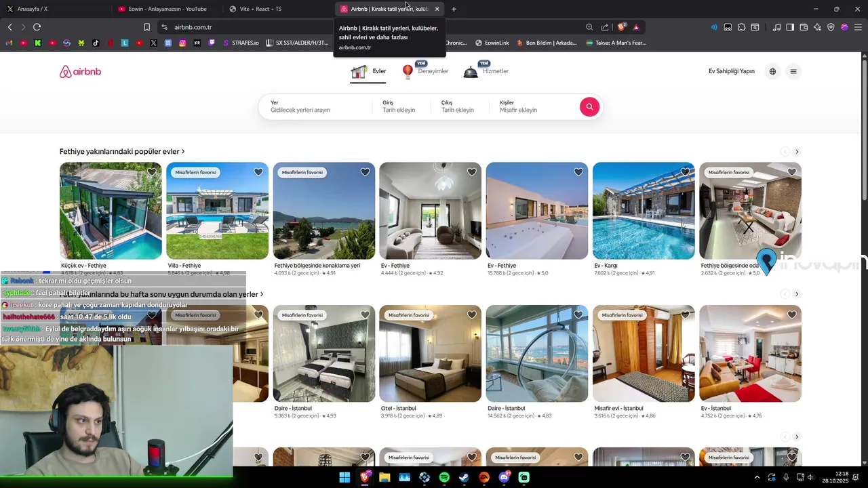868x488 pixels.
Task: Favorite the Ev - Fethiye listing at 4.444 ₺
Action: (x=472, y=172)
